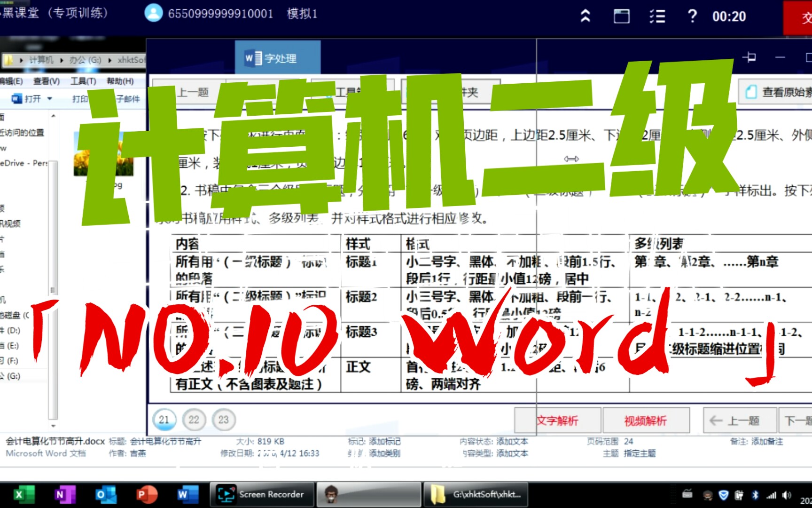Select drive (G:) in navigation pane

(x=10, y=375)
